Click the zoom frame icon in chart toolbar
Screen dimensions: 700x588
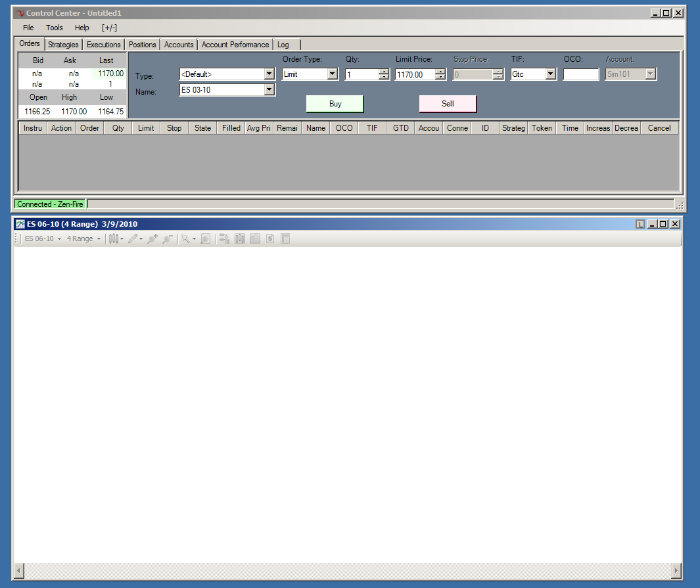[x=205, y=238]
